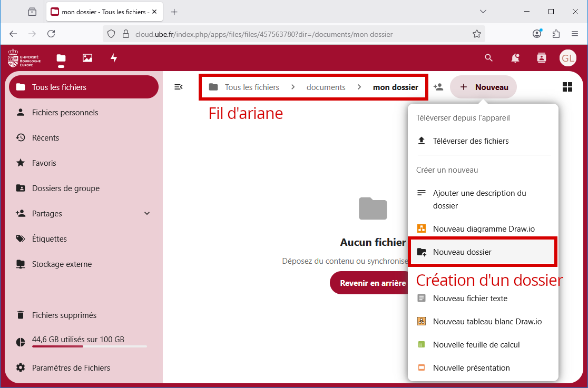This screenshot has height=388, width=588.
Task: Open the Nouveau dropdown button
Action: 483,87
